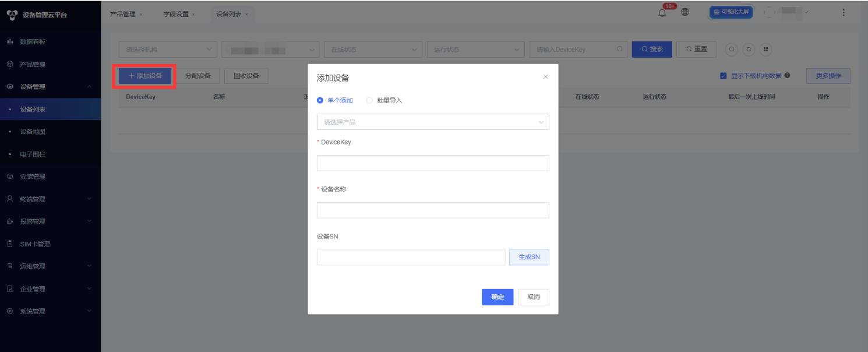Click the 名称 column header

(219, 97)
